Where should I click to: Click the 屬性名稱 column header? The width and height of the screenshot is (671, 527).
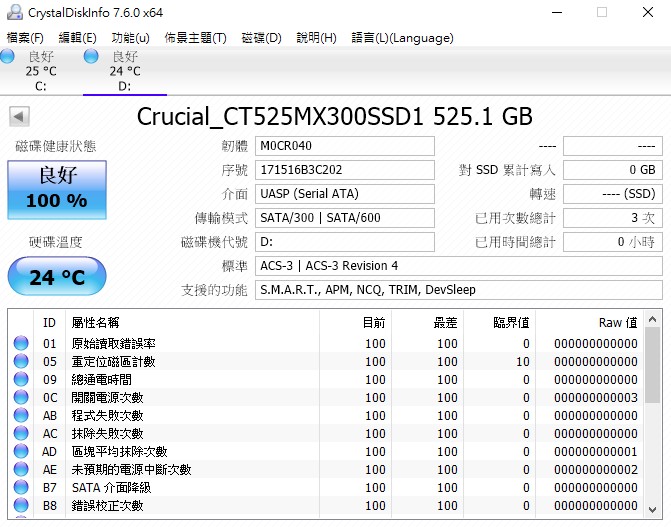click(x=192, y=322)
